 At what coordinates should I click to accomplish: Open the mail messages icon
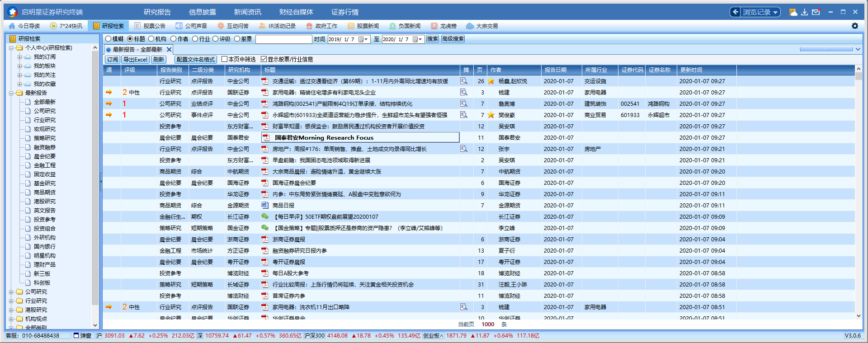[x=816, y=12]
